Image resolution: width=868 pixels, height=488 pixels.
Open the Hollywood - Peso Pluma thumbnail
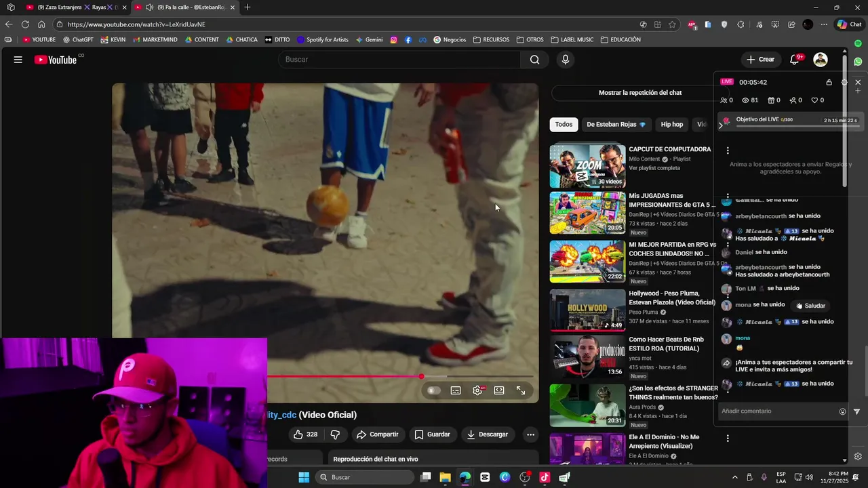pyautogui.click(x=587, y=310)
